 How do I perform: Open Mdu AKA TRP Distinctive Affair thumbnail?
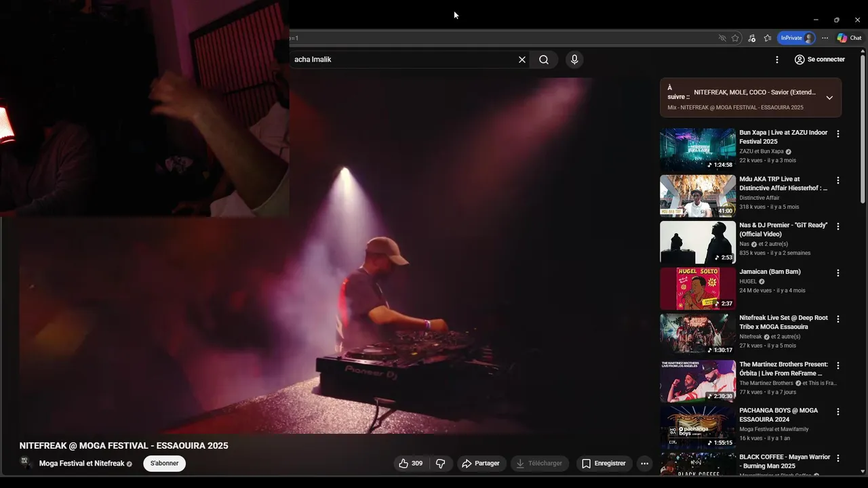click(698, 196)
